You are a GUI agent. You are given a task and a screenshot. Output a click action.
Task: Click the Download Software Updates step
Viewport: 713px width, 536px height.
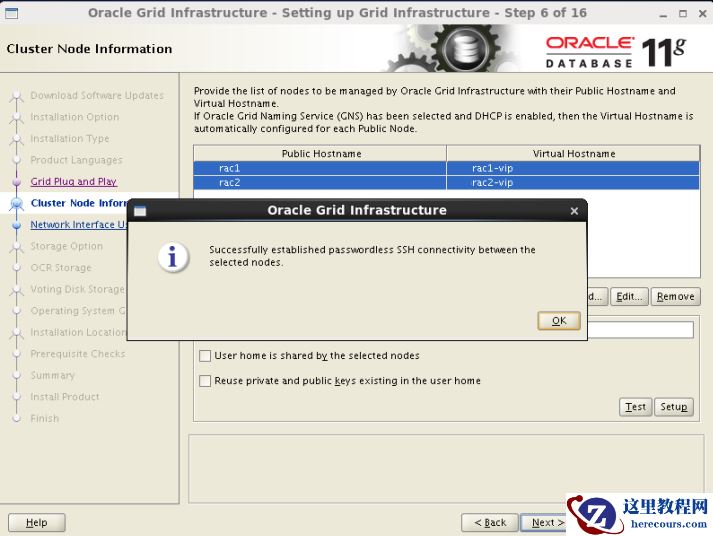[x=97, y=95]
